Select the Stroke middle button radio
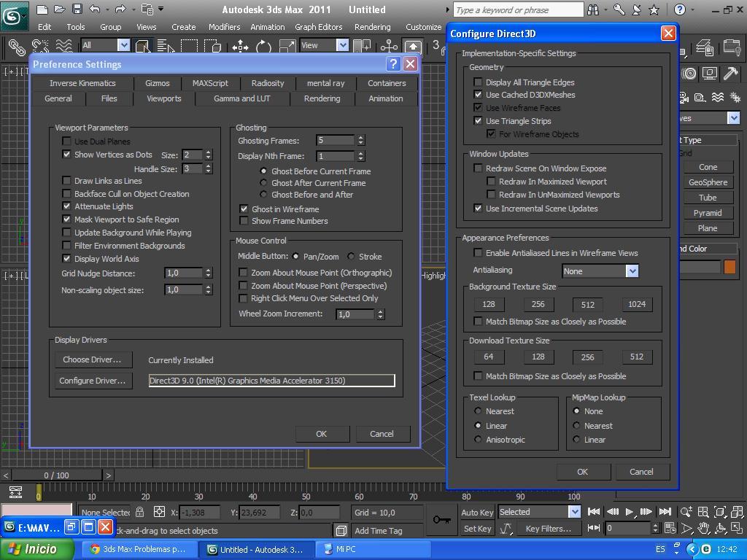This screenshot has width=747, height=560. [351, 256]
